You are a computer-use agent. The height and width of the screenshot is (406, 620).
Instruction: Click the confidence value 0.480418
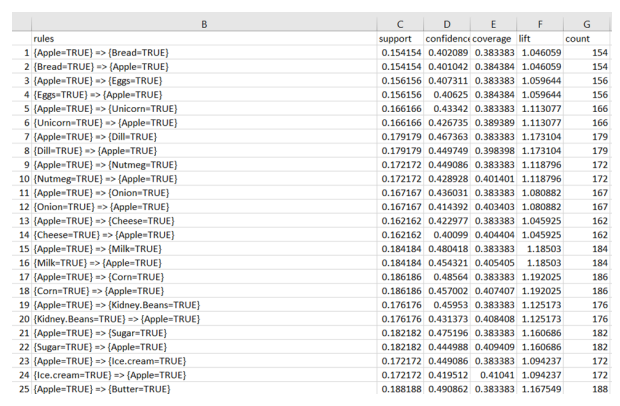tap(447, 249)
